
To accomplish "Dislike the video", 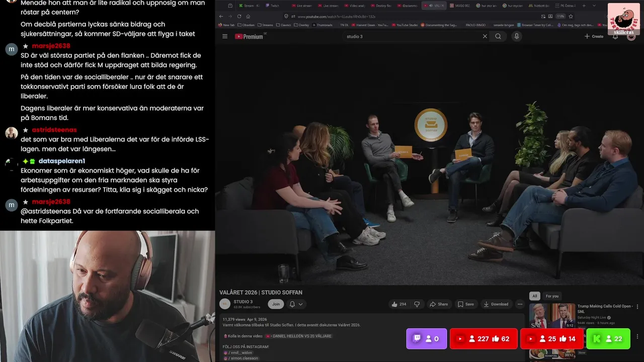I will (417, 304).
